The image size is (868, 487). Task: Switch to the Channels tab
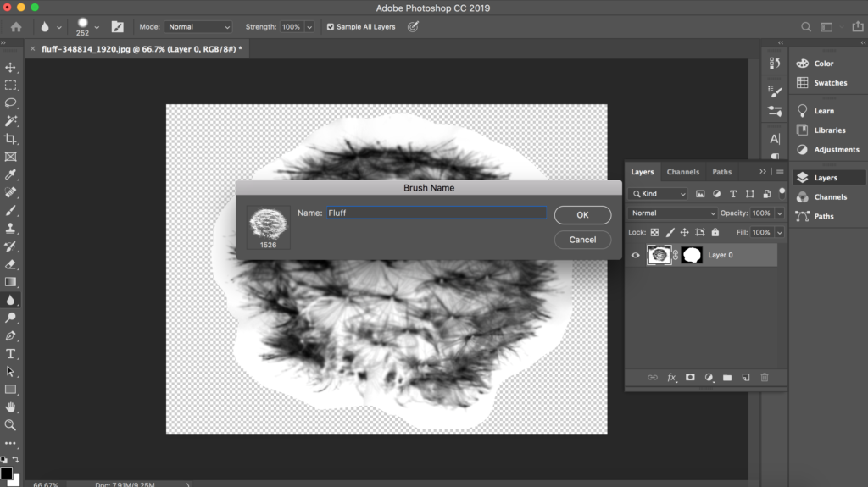683,172
